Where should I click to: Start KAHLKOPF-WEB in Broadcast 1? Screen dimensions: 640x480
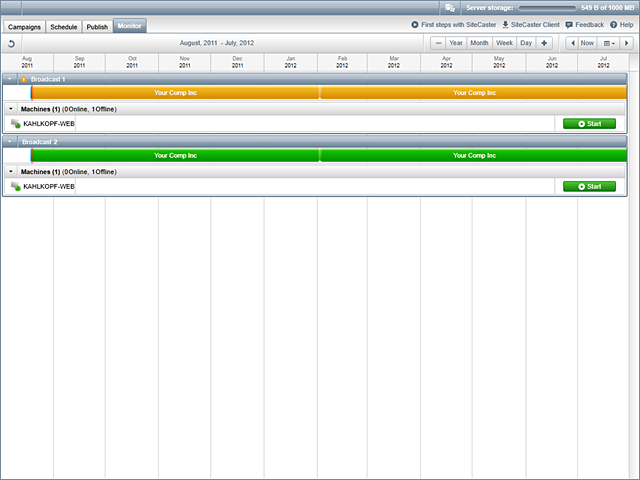pos(589,124)
